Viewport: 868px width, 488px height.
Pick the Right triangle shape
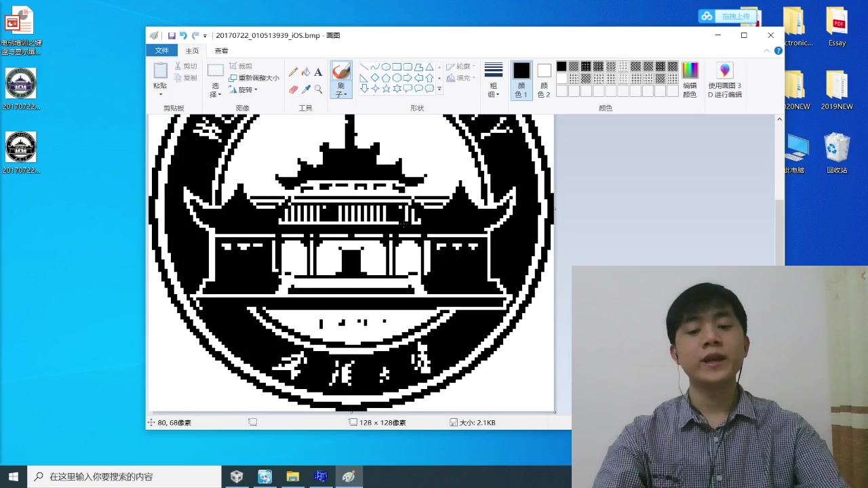364,78
